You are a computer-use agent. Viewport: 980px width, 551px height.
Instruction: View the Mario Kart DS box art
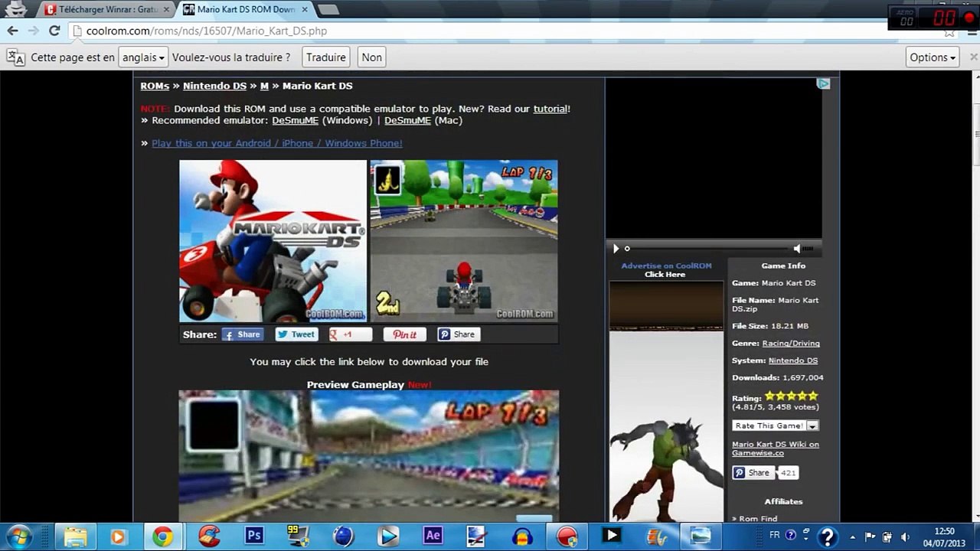[x=273, y=240]
